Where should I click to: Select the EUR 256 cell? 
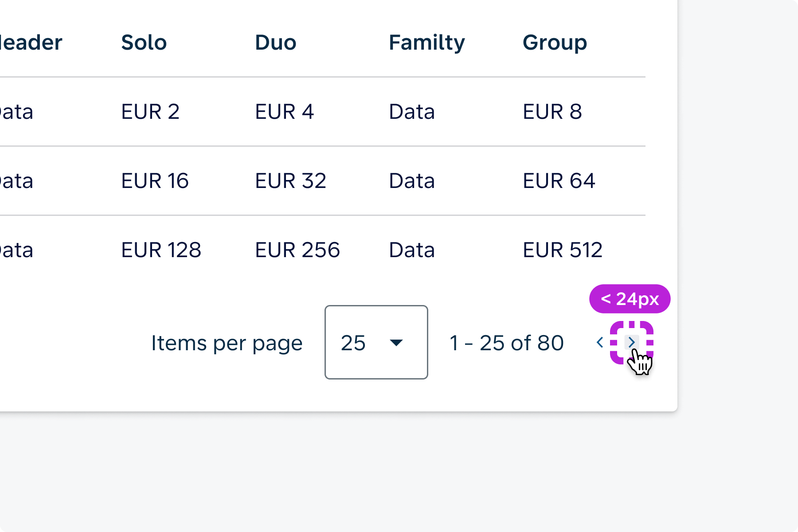pos(297,250)
